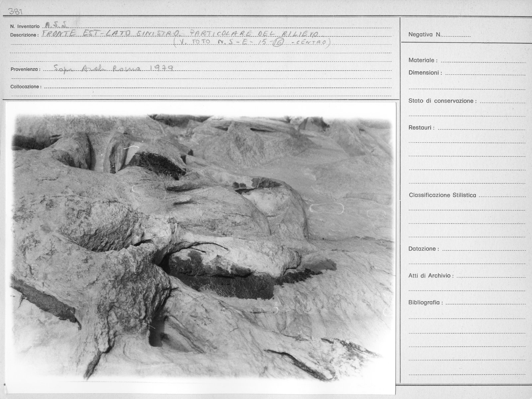Click the 'Materiale :' label
Viewport: 532px width, 399px height.
423,61
